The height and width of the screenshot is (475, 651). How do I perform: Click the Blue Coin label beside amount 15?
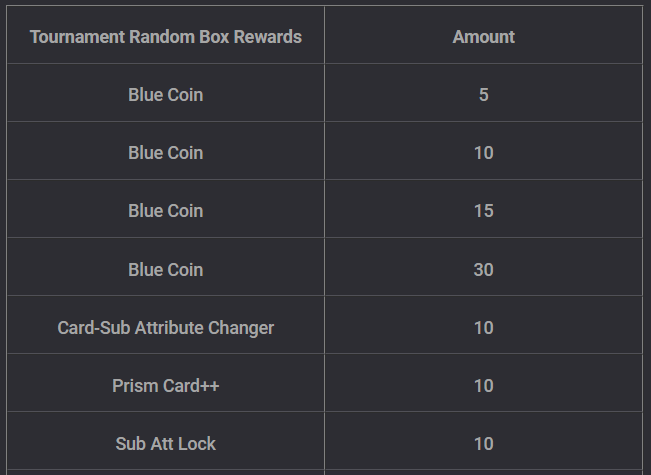coord(166,211)
